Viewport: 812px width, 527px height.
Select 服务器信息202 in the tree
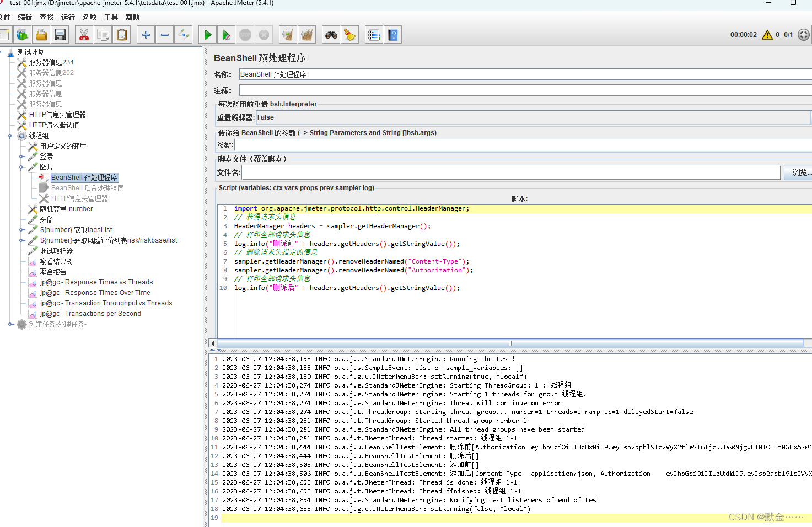(51, 73)
